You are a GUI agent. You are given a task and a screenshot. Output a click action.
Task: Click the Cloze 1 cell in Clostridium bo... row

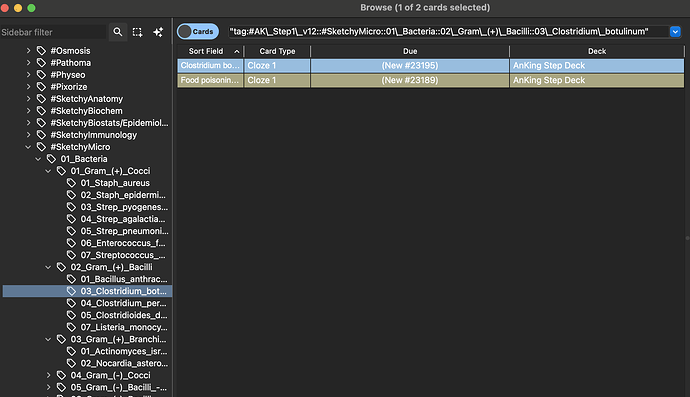[277, 65]
